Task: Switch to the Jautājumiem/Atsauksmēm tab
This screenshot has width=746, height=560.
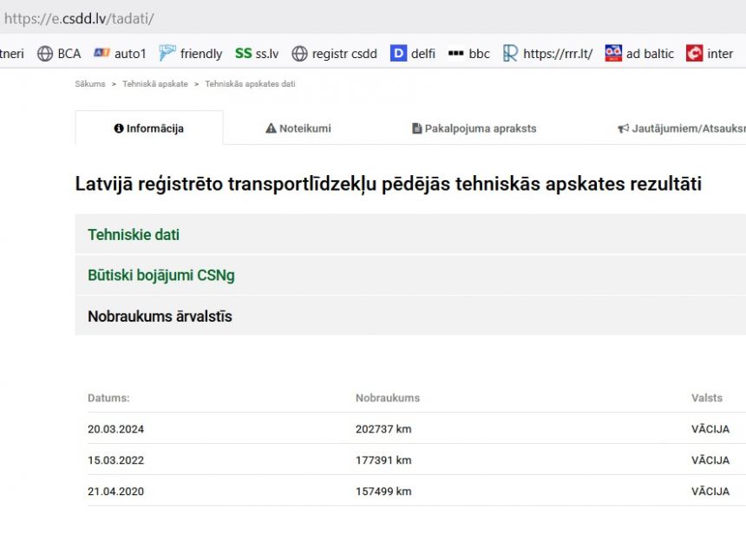Action: click(x=682, y=128)
